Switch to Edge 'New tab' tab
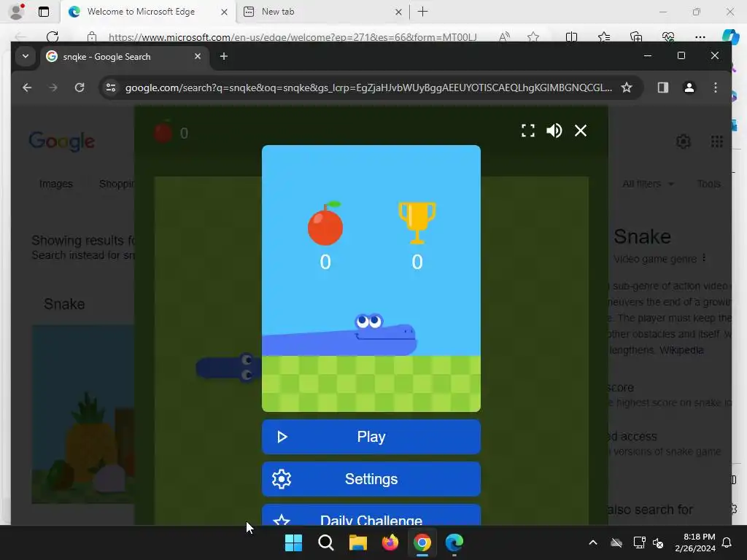The width and height of the screenshot is (747, 560). (x=322, y=12)
